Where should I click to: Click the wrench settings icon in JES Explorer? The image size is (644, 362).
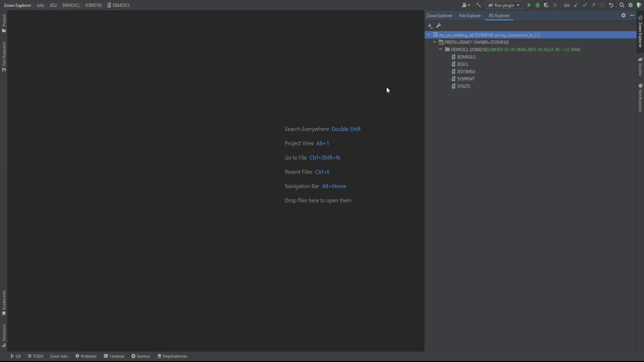coord(438,26)
